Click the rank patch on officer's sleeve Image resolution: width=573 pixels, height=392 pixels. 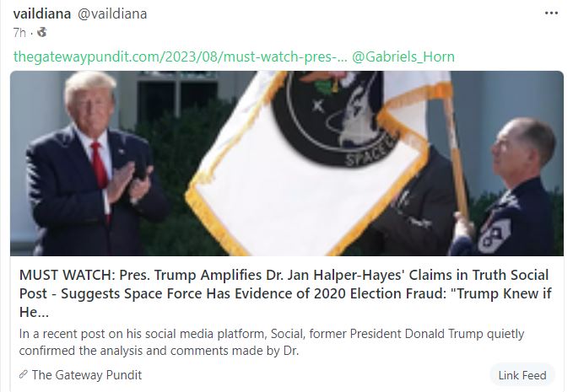(494, 235)
